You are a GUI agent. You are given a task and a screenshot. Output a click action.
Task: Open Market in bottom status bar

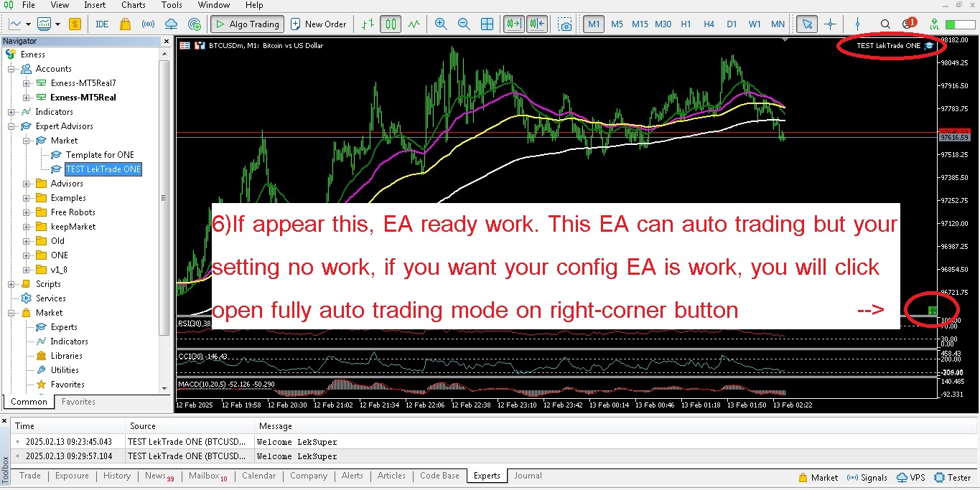coord(818,477)
